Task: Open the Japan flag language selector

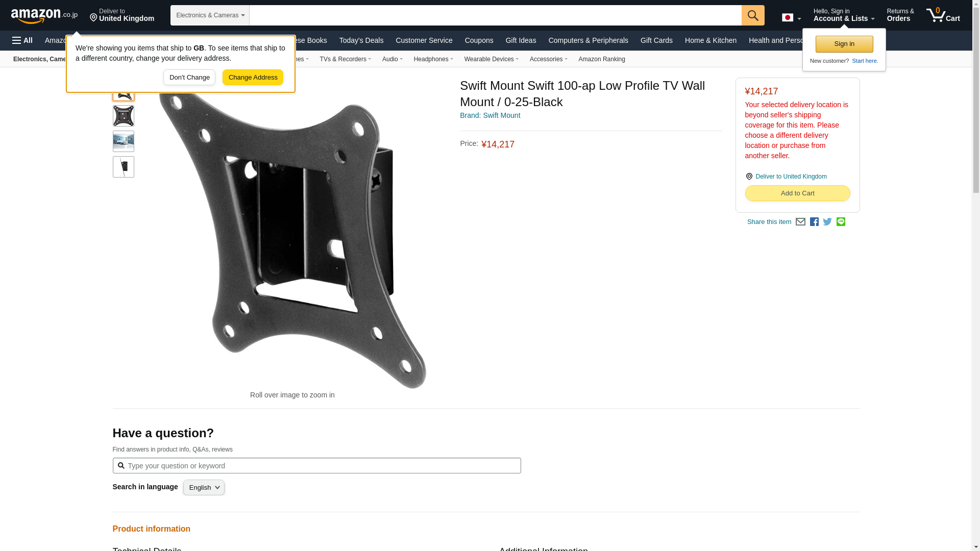Action: click(791, 18)
